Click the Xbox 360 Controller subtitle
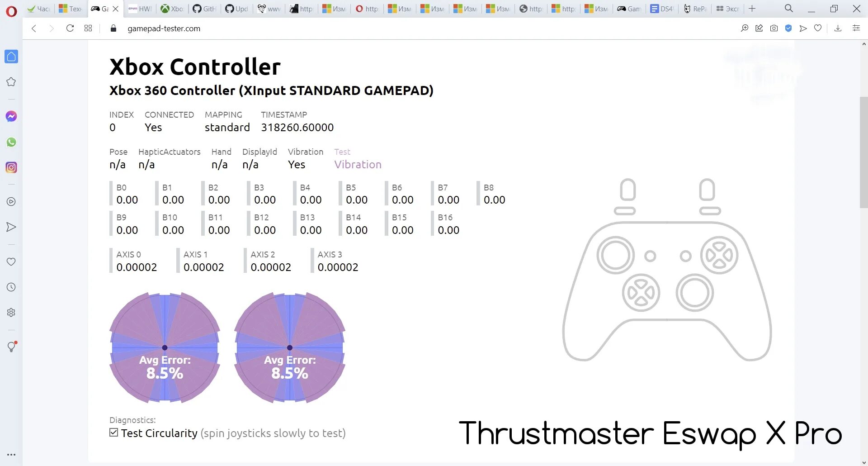Viewport: 868px width, 466px height. coord(271,90)
